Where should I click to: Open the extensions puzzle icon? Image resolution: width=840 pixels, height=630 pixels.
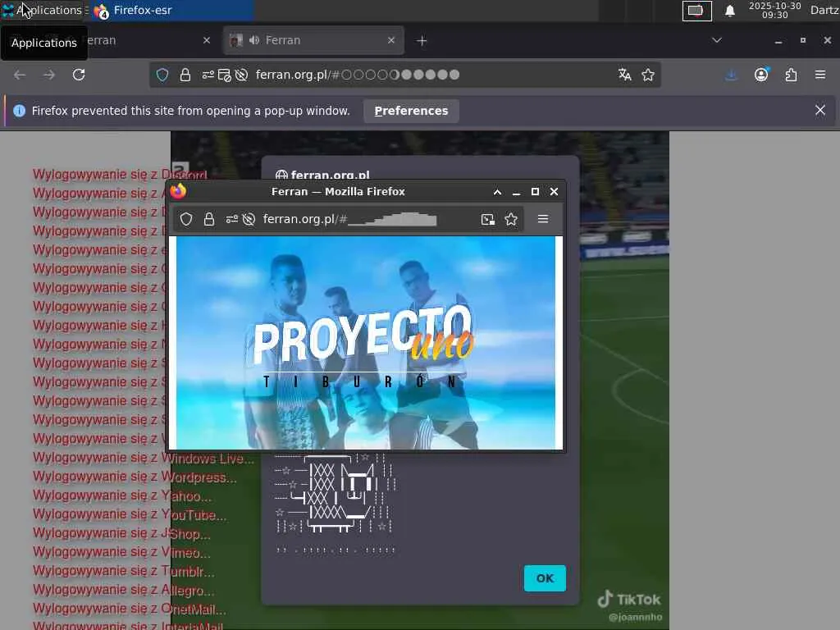[x=791, y=75]
